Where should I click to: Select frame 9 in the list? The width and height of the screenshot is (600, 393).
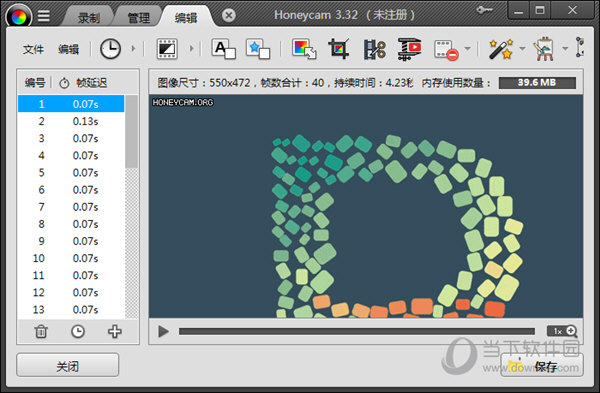point(71,241)
